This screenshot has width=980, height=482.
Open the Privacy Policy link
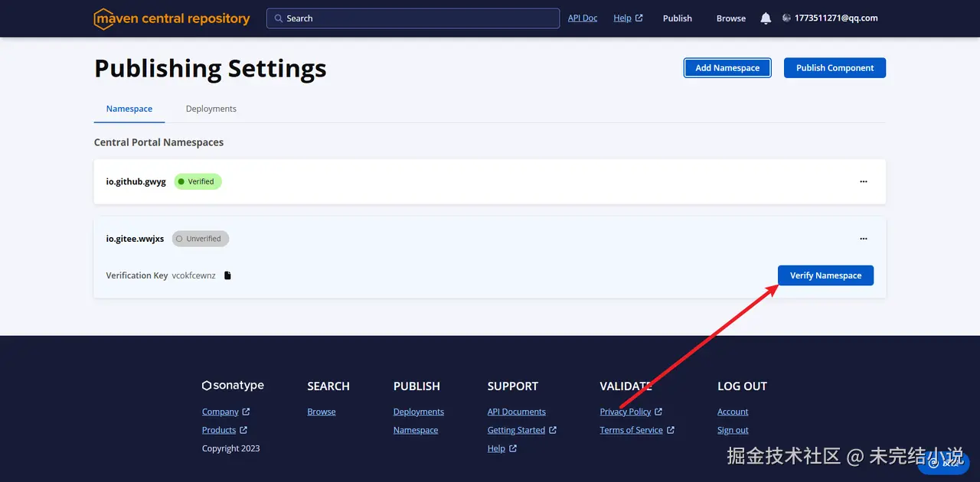point(631,412)
